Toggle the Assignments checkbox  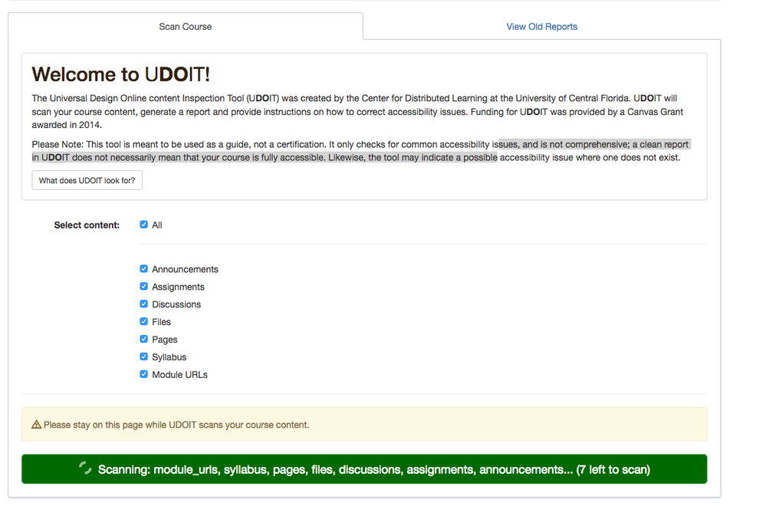143,286
